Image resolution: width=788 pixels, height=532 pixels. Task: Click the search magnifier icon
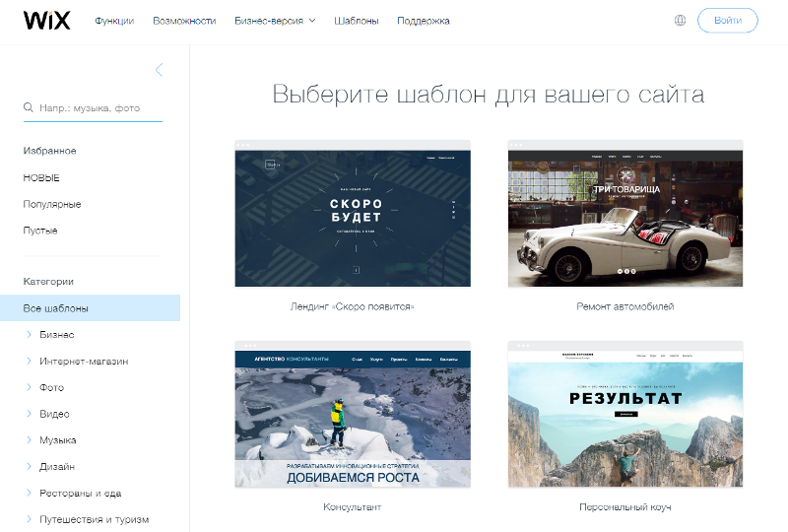(29, 107)
